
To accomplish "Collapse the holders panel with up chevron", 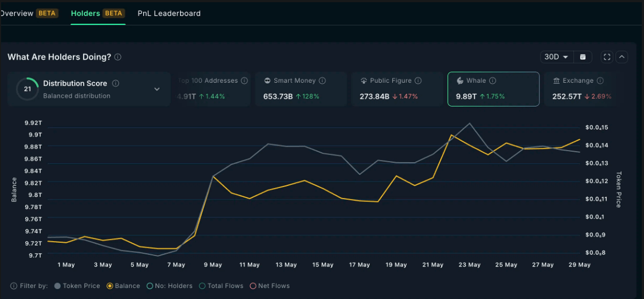I will [x=622, y=57].
